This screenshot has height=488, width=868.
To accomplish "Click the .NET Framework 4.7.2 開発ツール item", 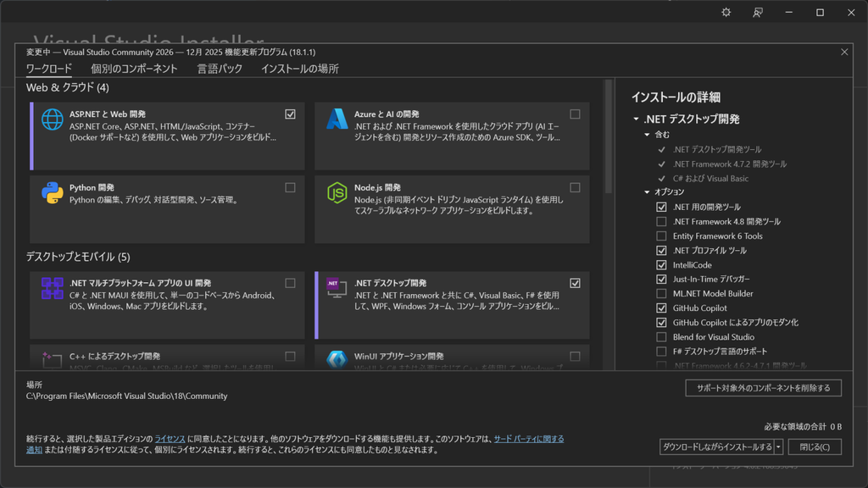I will coord(730,164).
